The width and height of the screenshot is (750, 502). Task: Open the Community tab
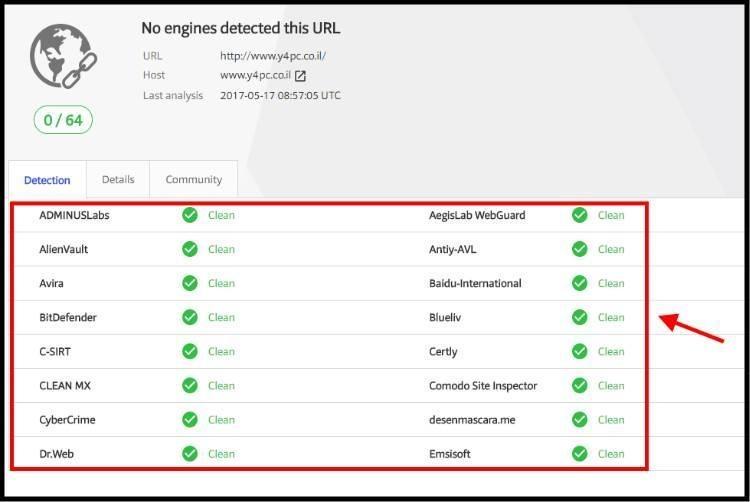pos(194,179)
